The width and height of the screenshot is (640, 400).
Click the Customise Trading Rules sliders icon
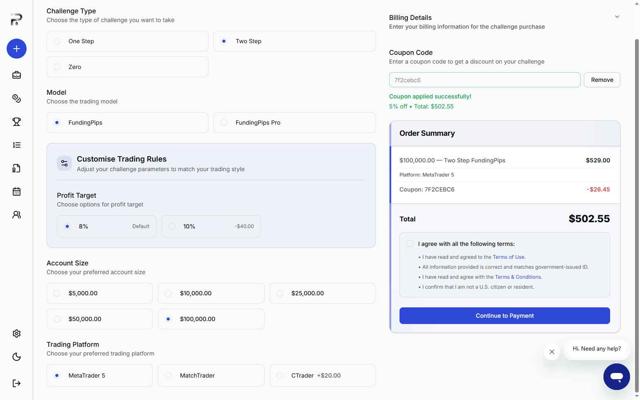coord(64,163)
